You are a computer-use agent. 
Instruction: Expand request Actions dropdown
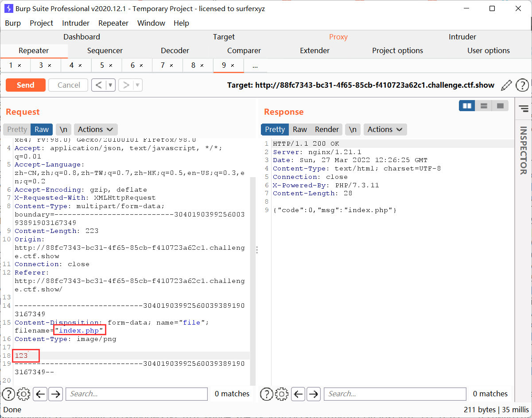point(96,129)
